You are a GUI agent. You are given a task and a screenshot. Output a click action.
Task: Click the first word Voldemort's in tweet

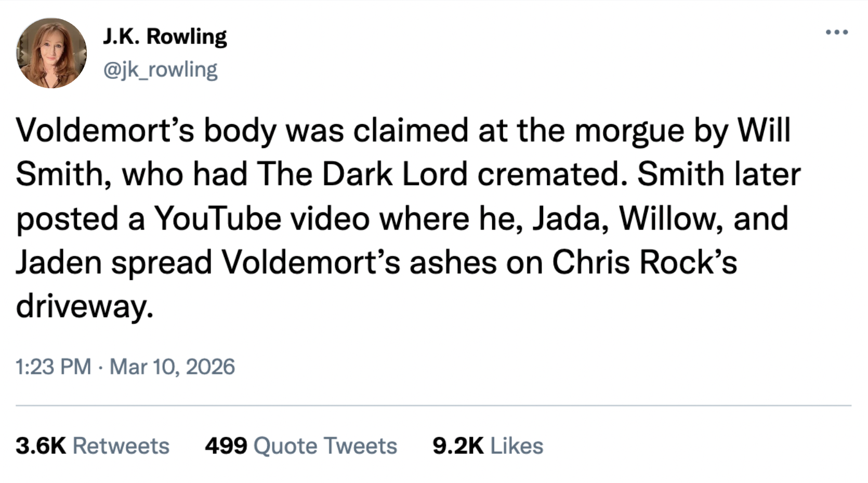[x=105, y=130]
